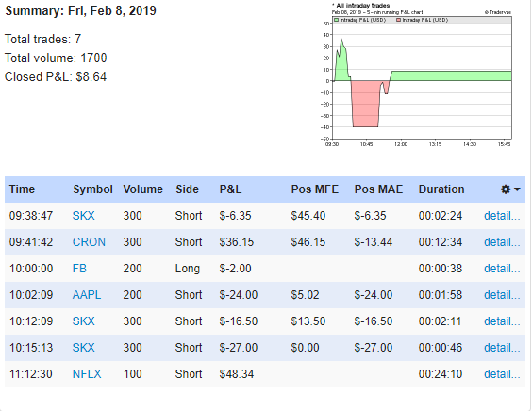Viewport: 532px width, 411px height.
Task: Select the $0.00 Pos MFE cell
Action: coord(305,348)
